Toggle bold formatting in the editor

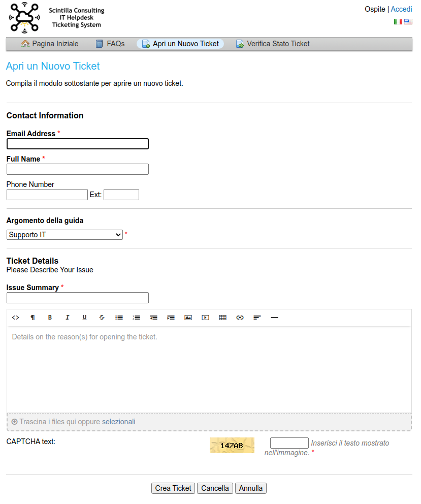point(50,318)
